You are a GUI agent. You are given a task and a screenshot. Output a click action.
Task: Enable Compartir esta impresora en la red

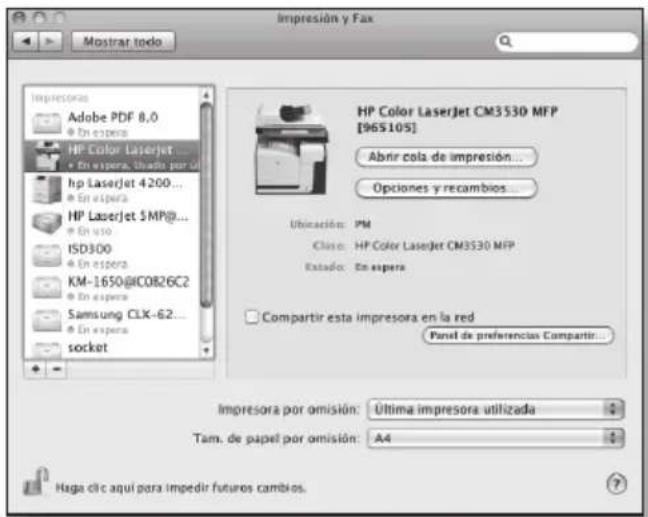tap(252, 317)
